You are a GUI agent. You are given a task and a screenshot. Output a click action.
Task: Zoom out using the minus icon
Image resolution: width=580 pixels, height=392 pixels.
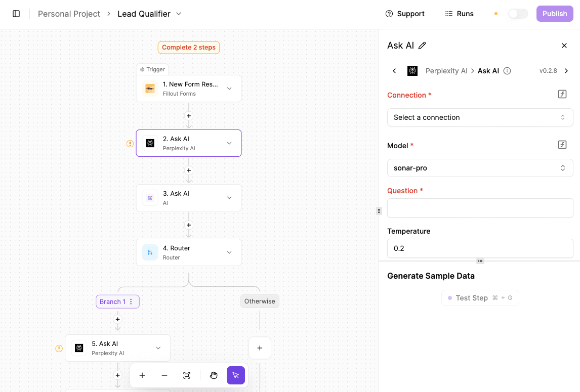164,375
